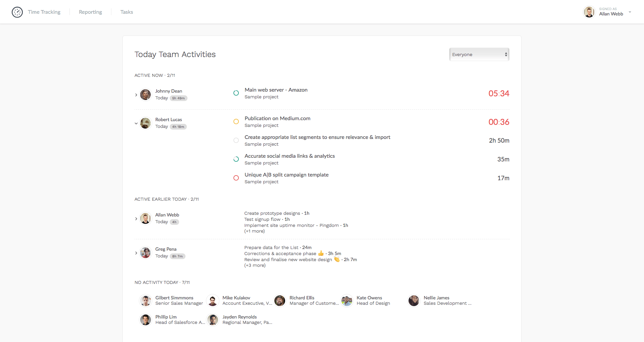Screen dimensions: 644x342
Task: Open the Time Tracking page
Action: (44, 12)
